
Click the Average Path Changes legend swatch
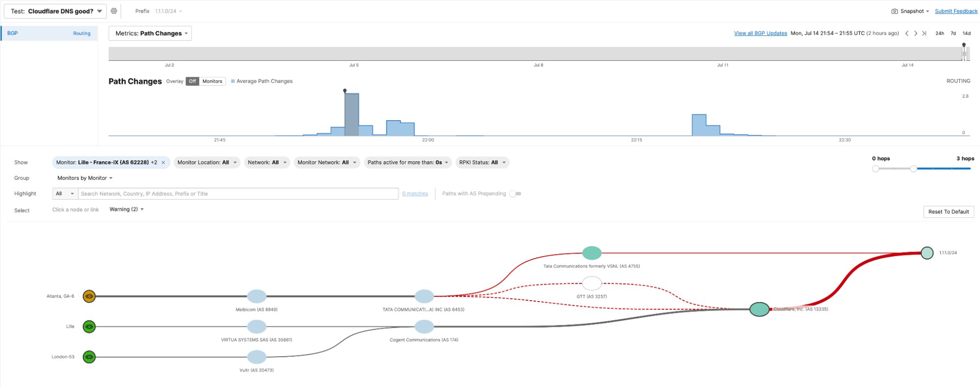(233, 81)
